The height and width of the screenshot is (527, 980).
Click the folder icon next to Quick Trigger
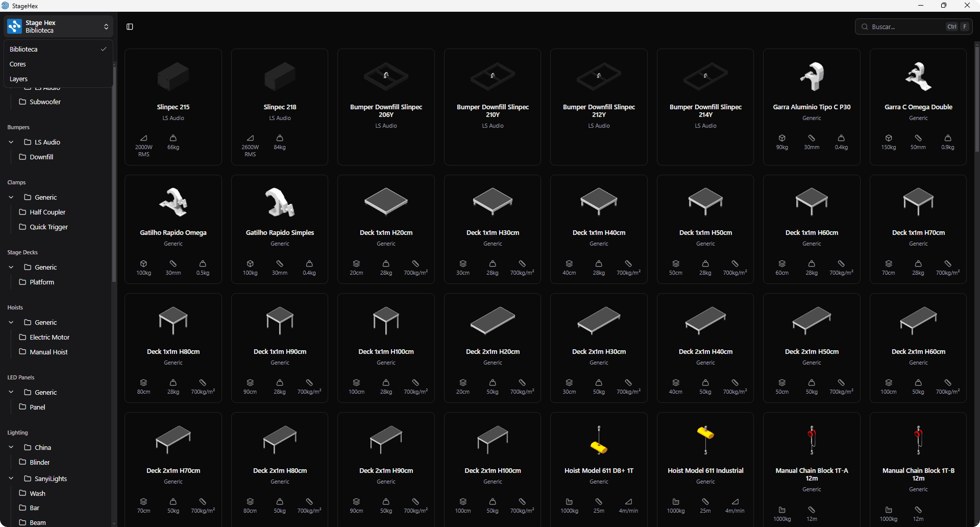pyautogui.click(x=23, y=227)
